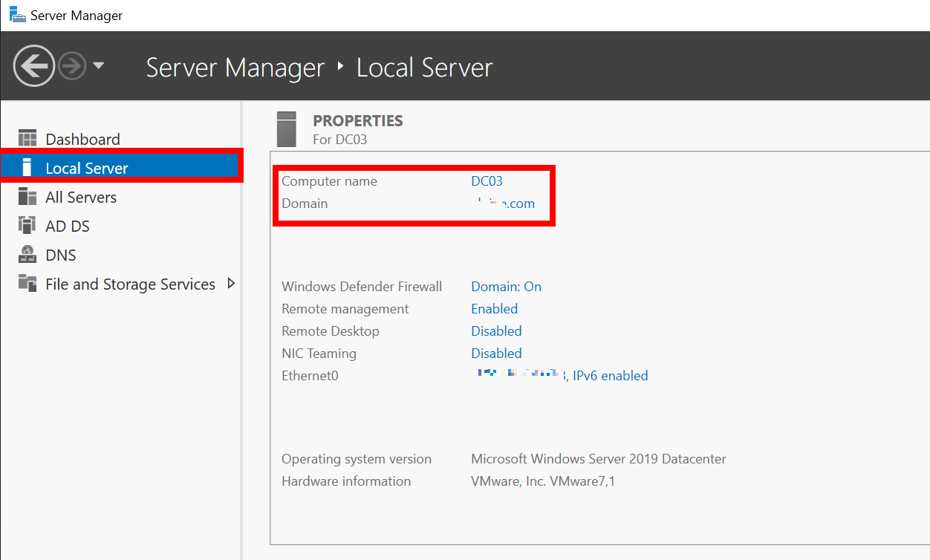Click the PROPERTIES heading
The height and width of the screenshot is (560, 930).
(358, 120)
